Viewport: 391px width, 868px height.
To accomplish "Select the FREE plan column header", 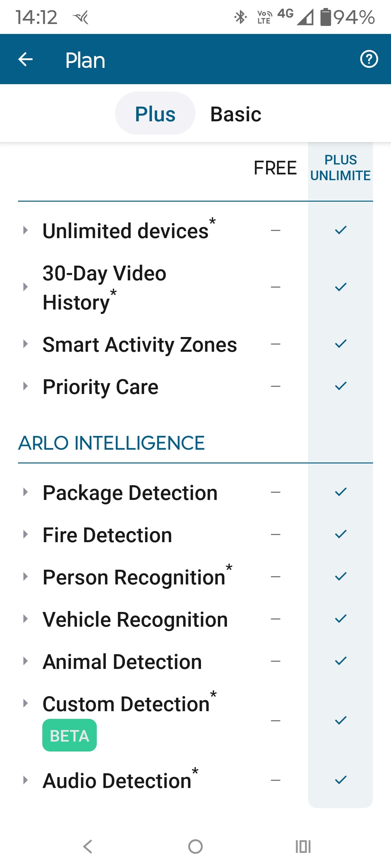I will coord(275,168).
